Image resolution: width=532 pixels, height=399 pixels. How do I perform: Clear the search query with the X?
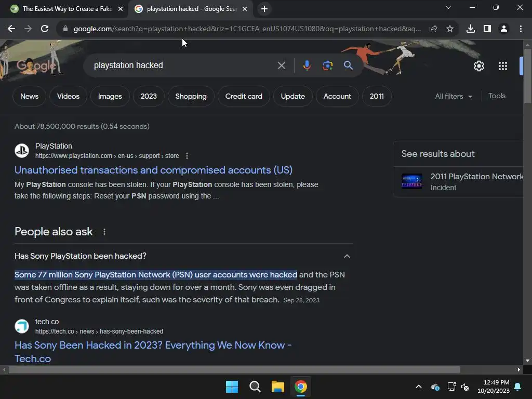281,65
